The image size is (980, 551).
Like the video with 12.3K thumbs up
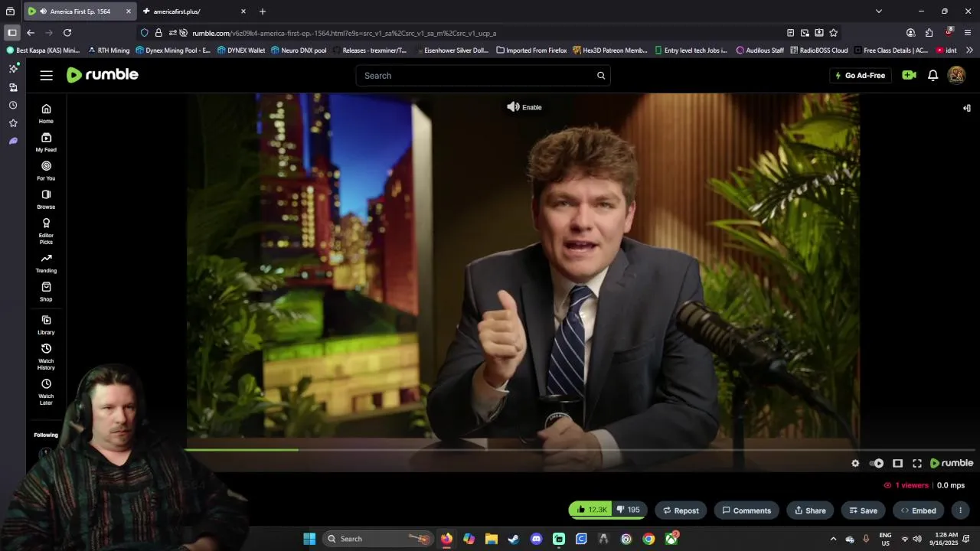(x=590, y=510)
